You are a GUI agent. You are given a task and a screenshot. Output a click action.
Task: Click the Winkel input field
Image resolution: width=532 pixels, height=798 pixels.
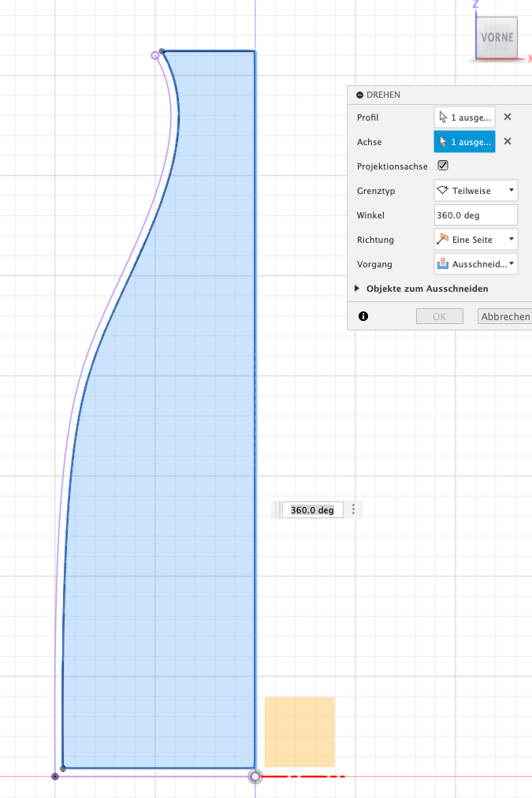475,214
